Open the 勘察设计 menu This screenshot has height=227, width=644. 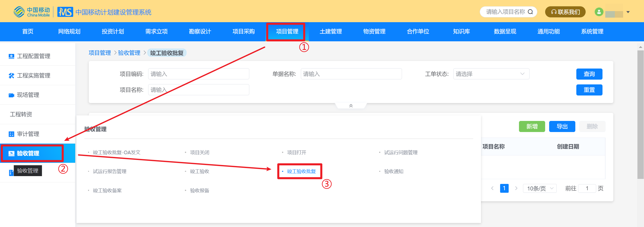(x=200, y=31)
